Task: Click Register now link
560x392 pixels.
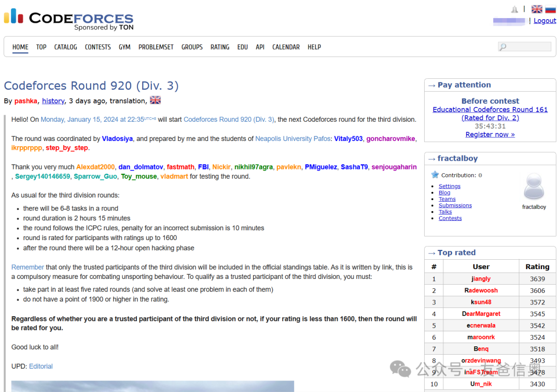Action: (490, 135)
